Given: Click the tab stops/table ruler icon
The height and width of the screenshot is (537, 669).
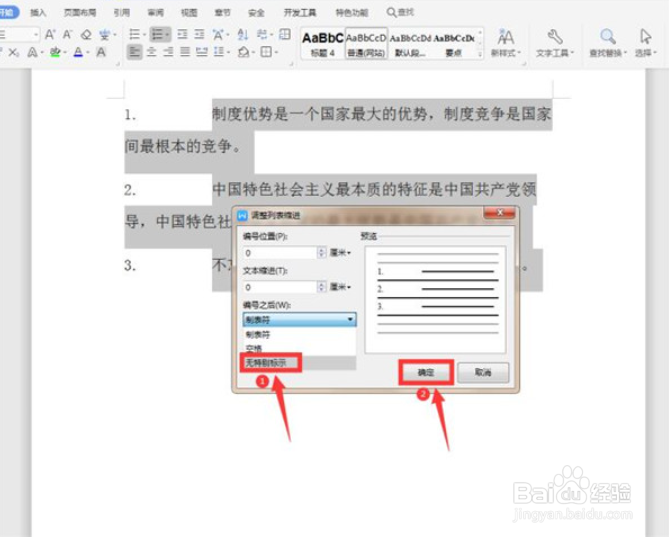Looking at the screenshot, I should (285, 34).
